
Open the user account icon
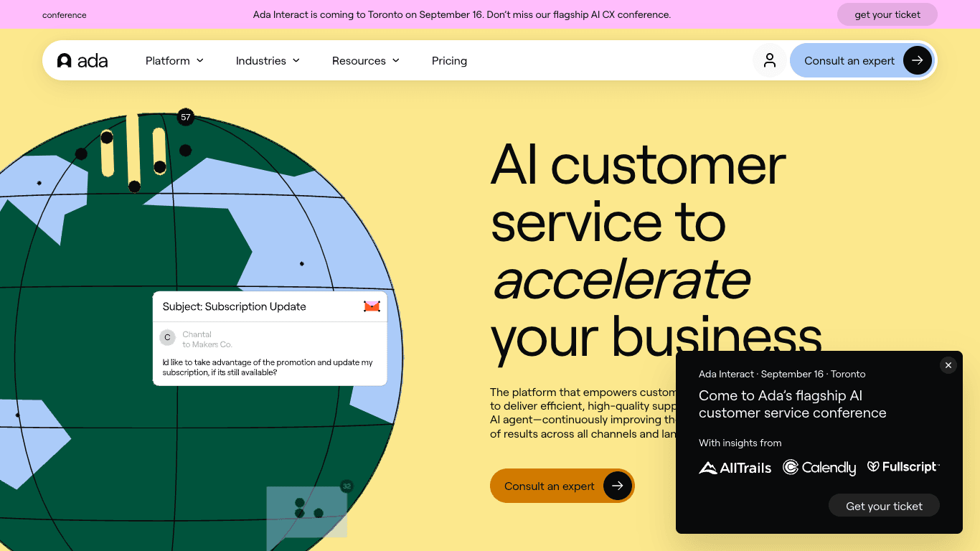[x=770, y=60]
